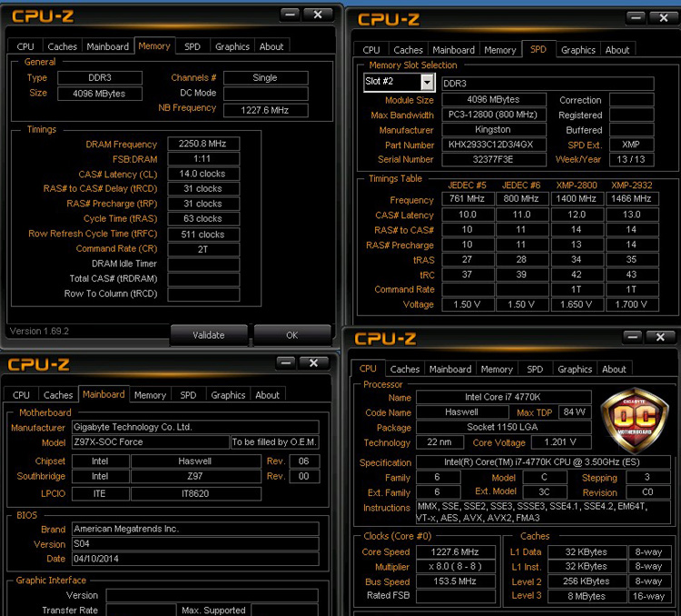Click the Max TDP 84 W value
This screenshot has width=681, height=616.
coord(575,412)
